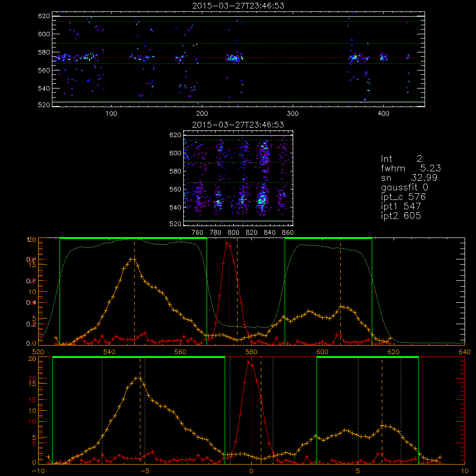Viewport: 476px width, 476px height.
Task: Click the 'ipt1 547' readout
Action: [401, 207]
